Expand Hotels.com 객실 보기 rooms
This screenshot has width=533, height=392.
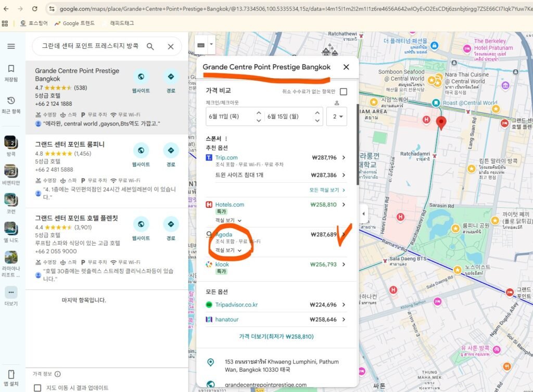(x=228, y=220)
